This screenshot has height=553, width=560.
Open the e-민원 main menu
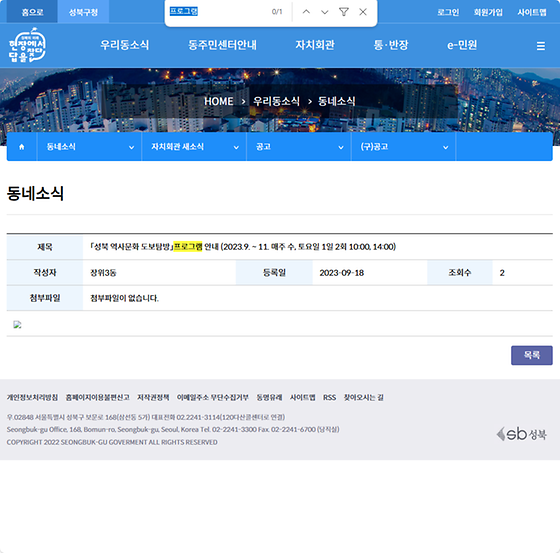(462, 45)
